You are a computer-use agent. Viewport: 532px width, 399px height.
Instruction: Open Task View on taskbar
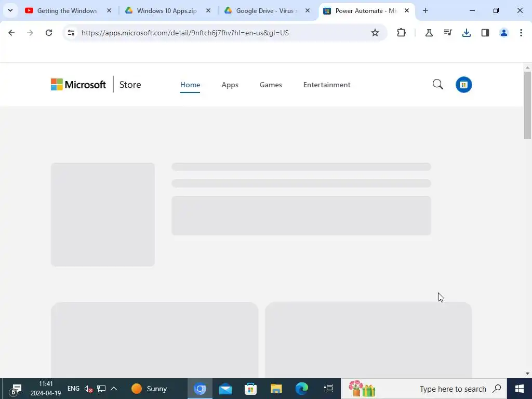[328, 389]
